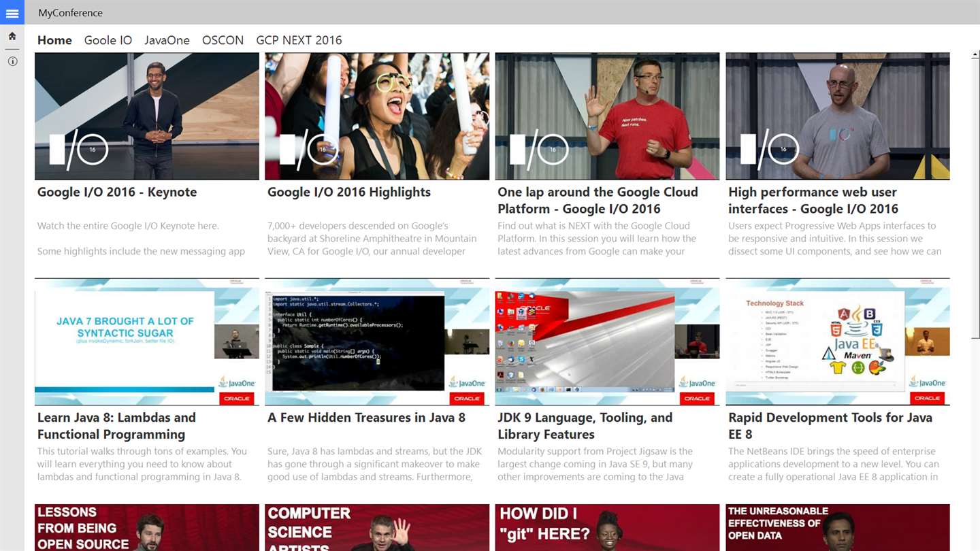Open the OSCON tab
980x551 pixels.
pos(223,40)
